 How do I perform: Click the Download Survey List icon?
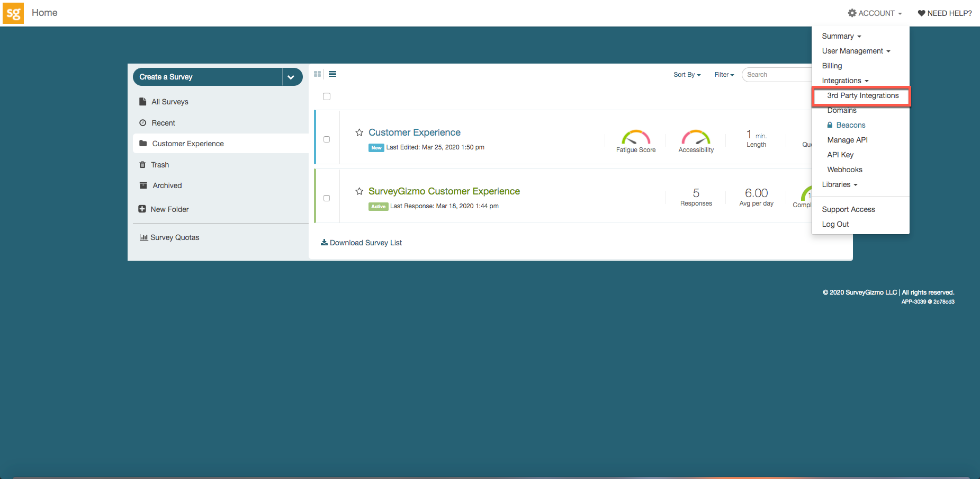324,242
